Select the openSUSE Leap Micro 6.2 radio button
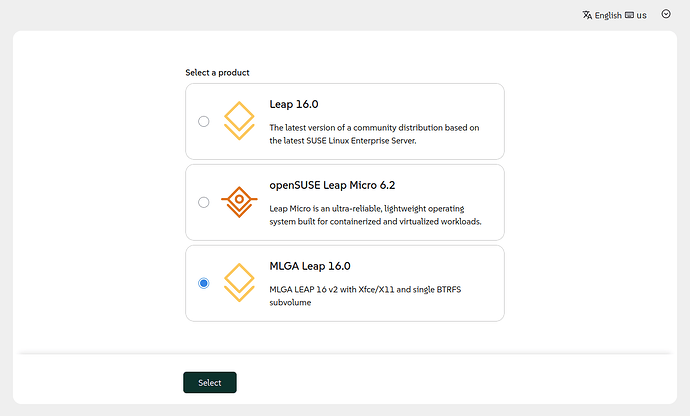The height and width of the screenshot is (416, 690). coord(203,202)
